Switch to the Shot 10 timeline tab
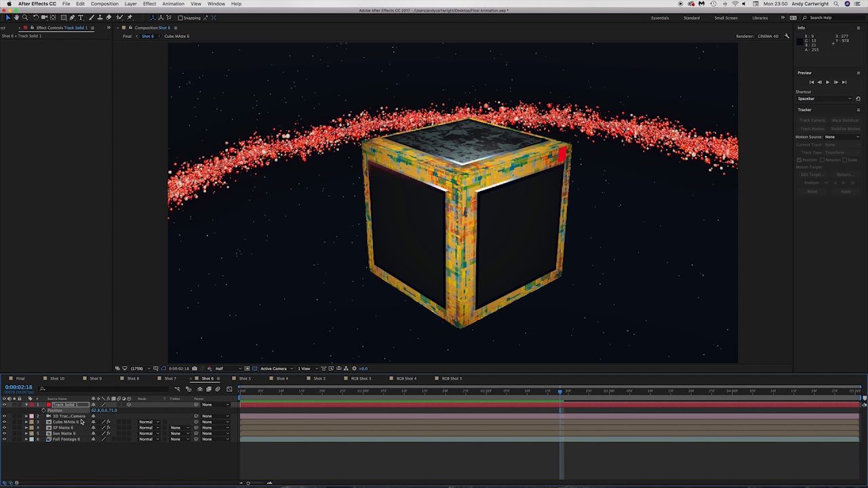This screenshot has height=488, width=868. (x=57, y=378)
